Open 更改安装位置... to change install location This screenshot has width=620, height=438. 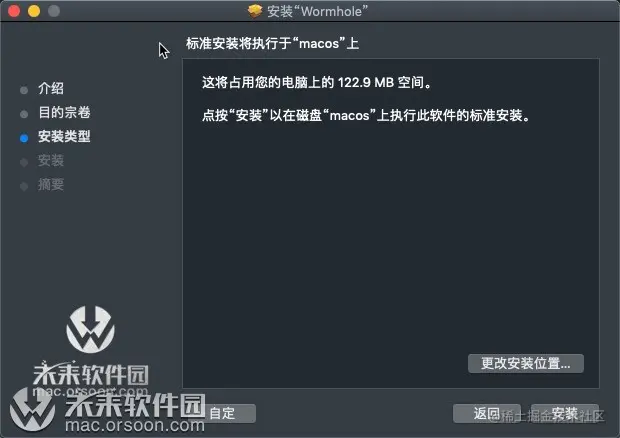click(525, 363)
